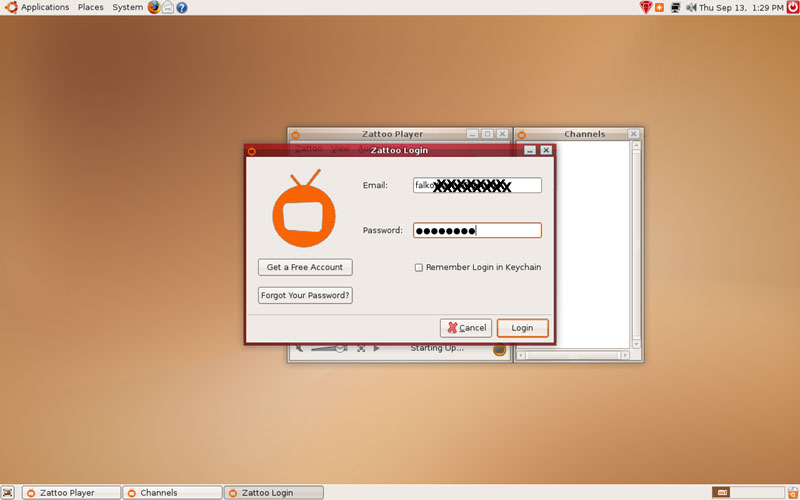Click the scroll-right arrow in Channels window
Screen dimensions: 800x500
click(x=626, y=355)
